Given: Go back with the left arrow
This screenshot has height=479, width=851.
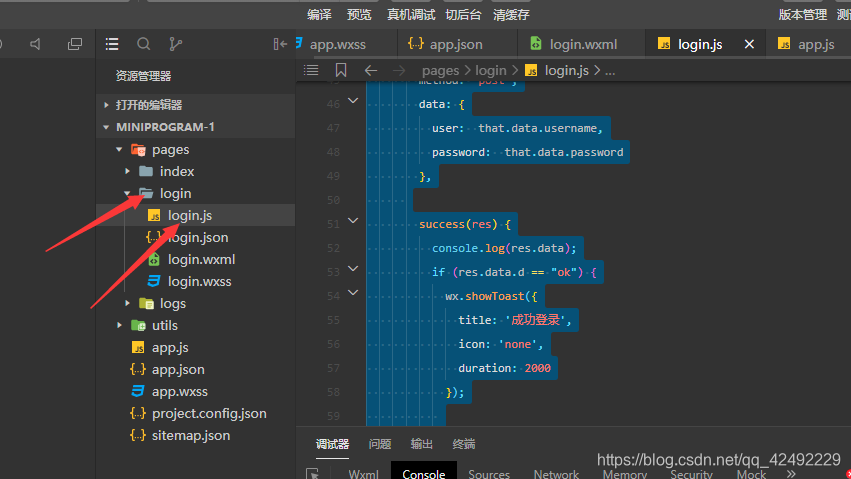Looking at the screenshot, I should click(x=371, y=71).
